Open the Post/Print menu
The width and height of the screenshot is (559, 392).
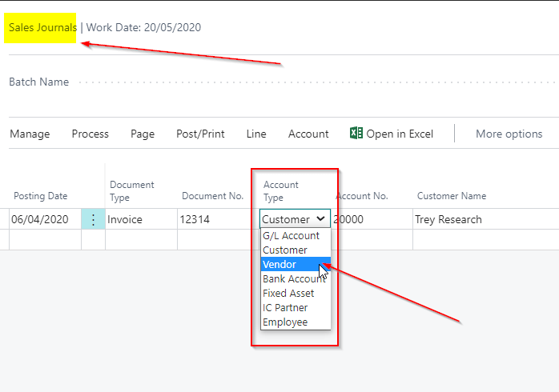click(200, 134)
